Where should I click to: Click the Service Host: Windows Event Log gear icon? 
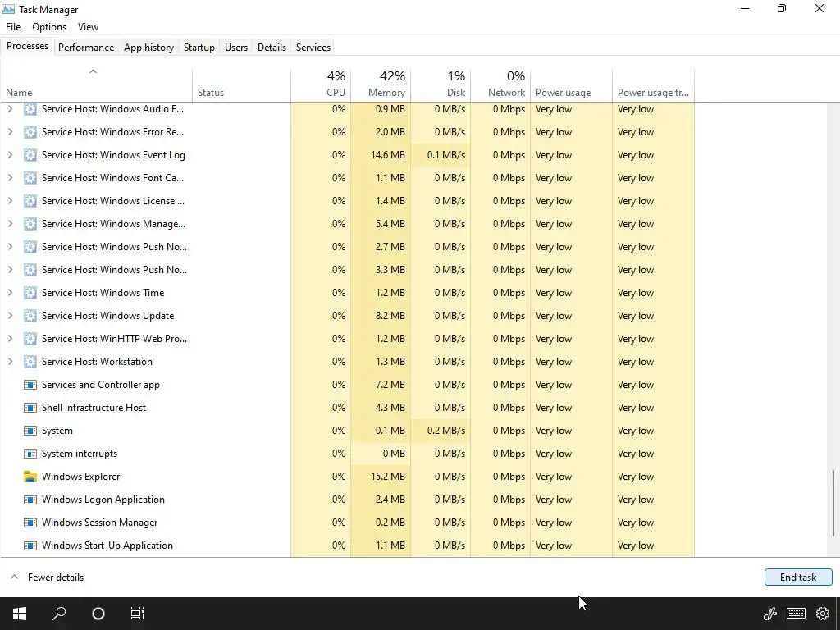[30, 155]
